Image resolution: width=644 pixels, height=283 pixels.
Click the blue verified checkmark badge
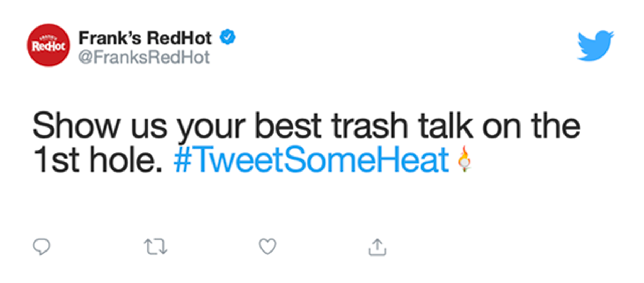pos(228,37)
